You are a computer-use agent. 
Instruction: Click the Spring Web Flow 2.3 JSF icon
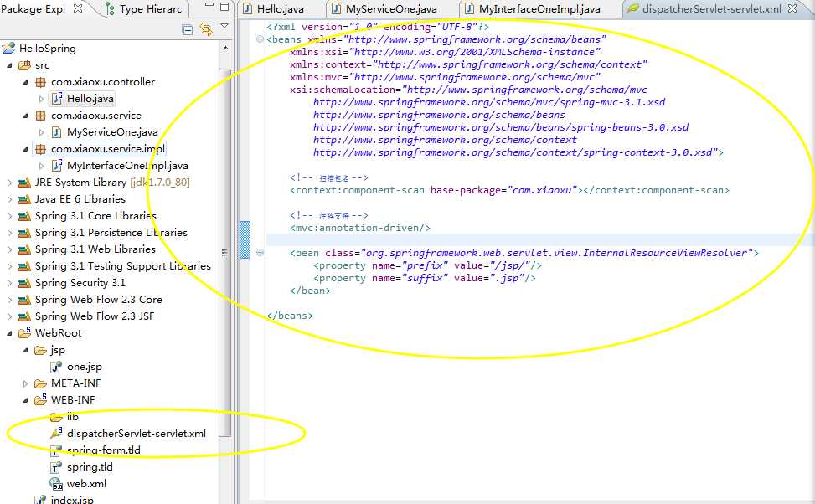pos(24,316)
